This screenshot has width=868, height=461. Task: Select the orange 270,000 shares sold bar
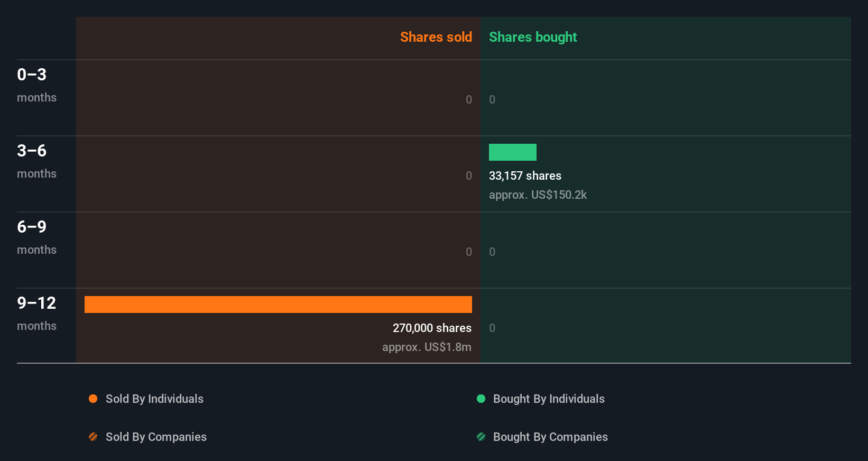pyautogui.click(x=278, y=305)
